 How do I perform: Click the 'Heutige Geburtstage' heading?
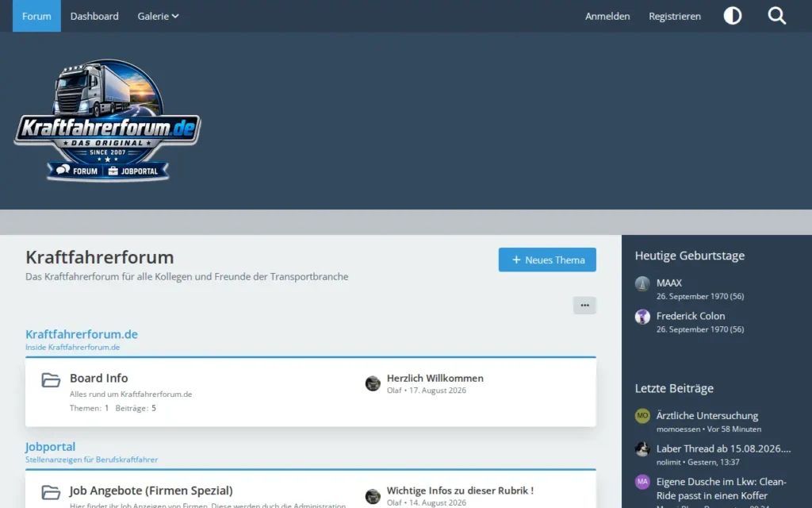[690, 256]
